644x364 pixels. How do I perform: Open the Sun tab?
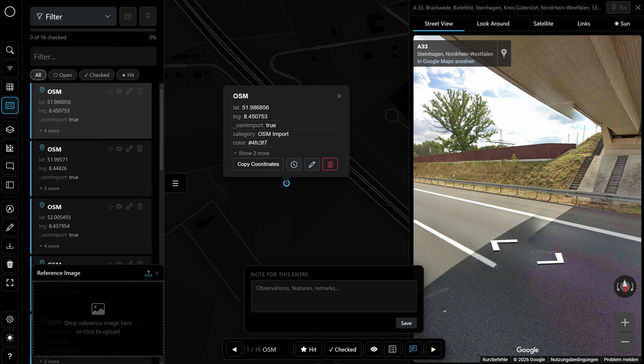pos(622,24)
